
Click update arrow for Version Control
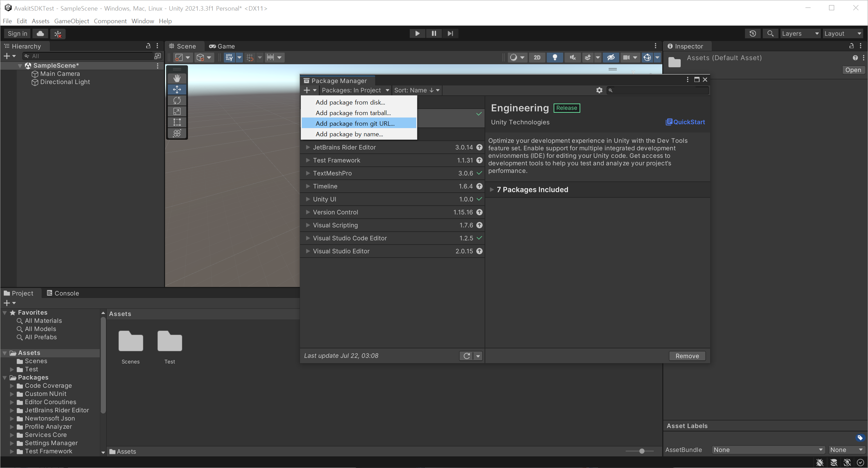click(x=480, y=212)
